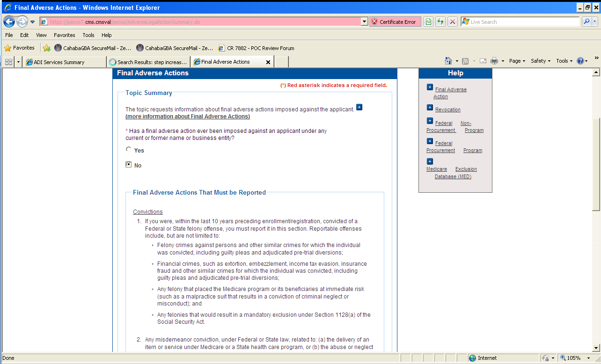Open the Edit menu
The height and width of the screenshot is (364, 601).
pyautogui.click(x=24, y=35)
